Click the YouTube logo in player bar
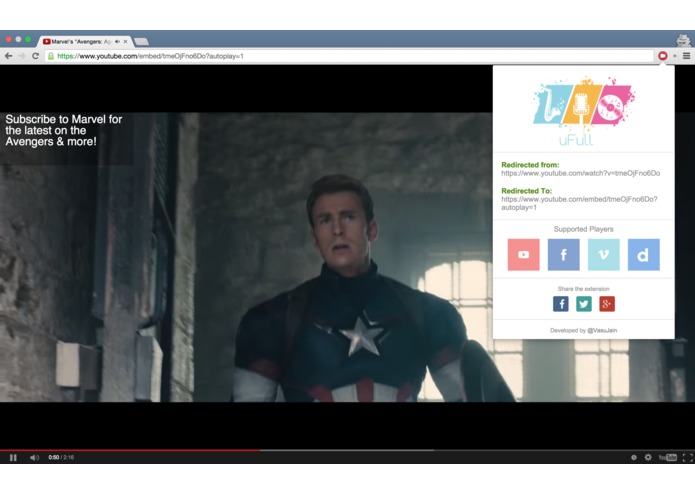 click(668, 457)
